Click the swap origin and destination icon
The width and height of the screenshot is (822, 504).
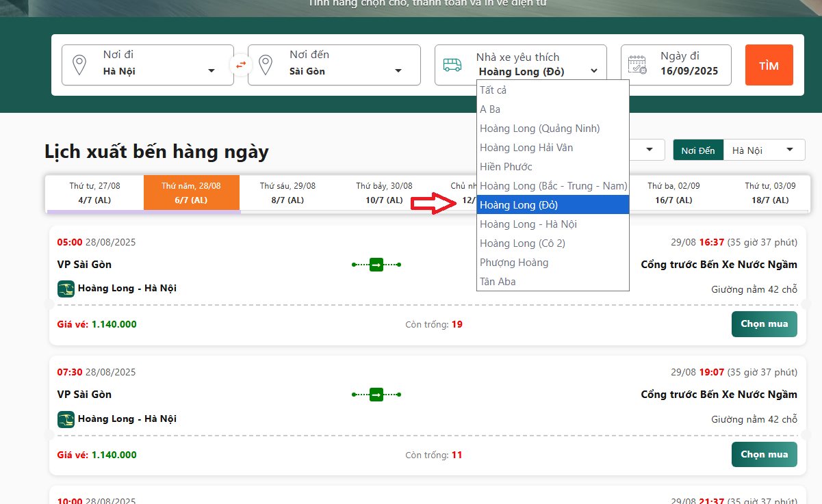tap(241, 65)
